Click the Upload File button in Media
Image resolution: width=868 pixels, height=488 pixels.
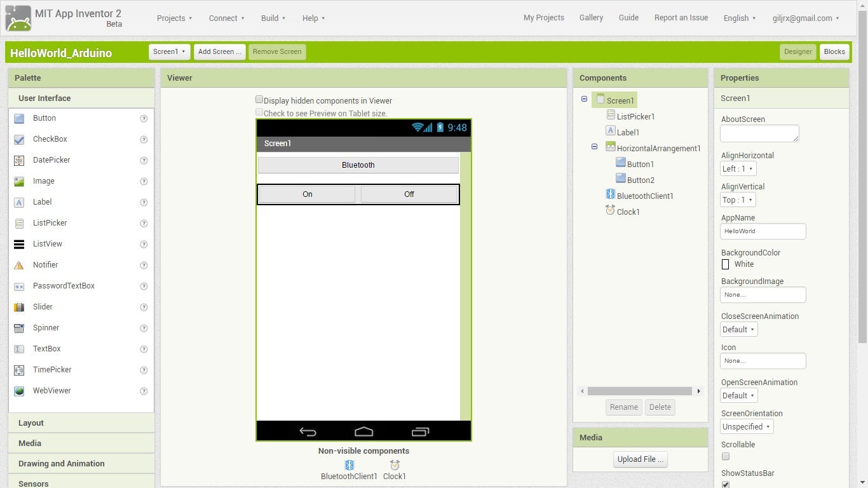[x=640, y=459]
